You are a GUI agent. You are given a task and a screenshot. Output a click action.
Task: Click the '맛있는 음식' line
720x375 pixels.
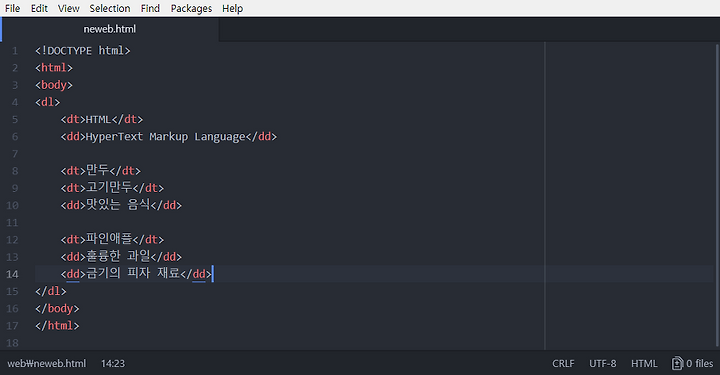121,205
